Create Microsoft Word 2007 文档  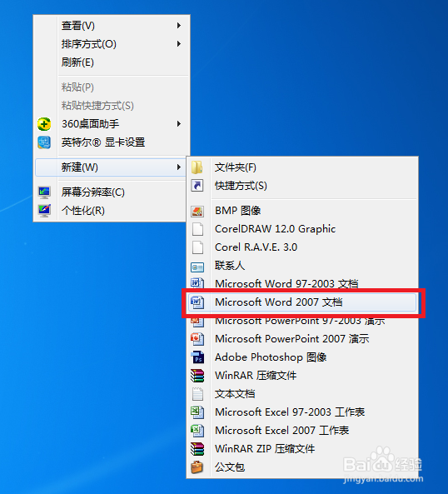point(302,302)
